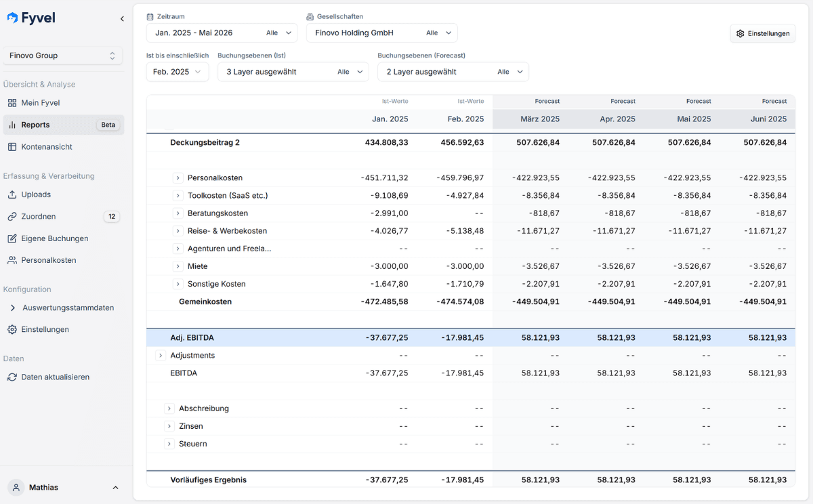Expand the Personalkosten table row
The height and width of the screenshot is (504, 813).
[178, 178]
